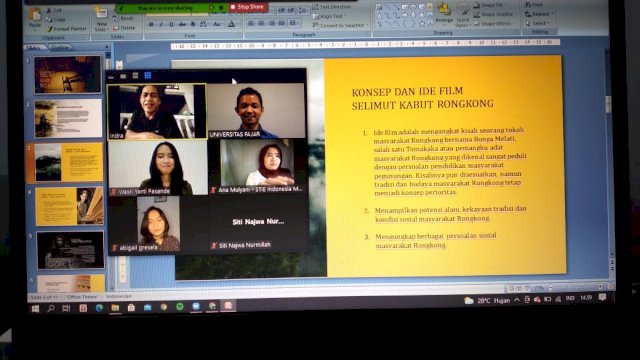Open Microsoft Edge from taskbar
Viewport: 640px width, 360px height.
tap(99, 308)
